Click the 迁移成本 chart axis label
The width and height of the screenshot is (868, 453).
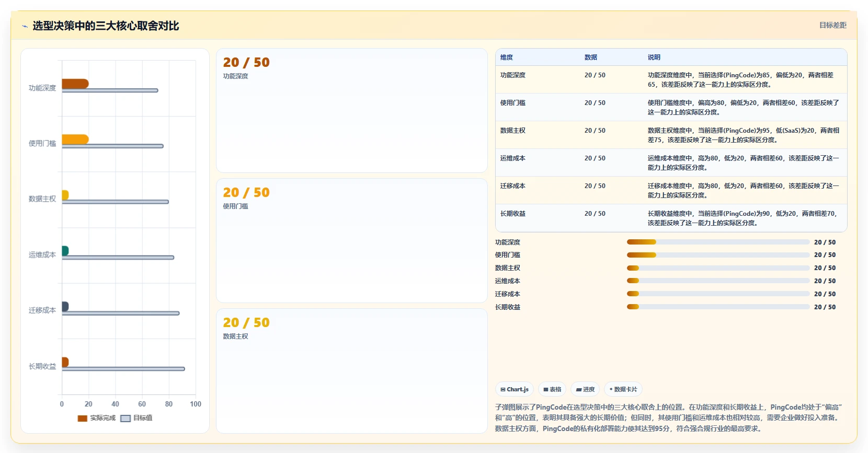[x=42, y=310]
